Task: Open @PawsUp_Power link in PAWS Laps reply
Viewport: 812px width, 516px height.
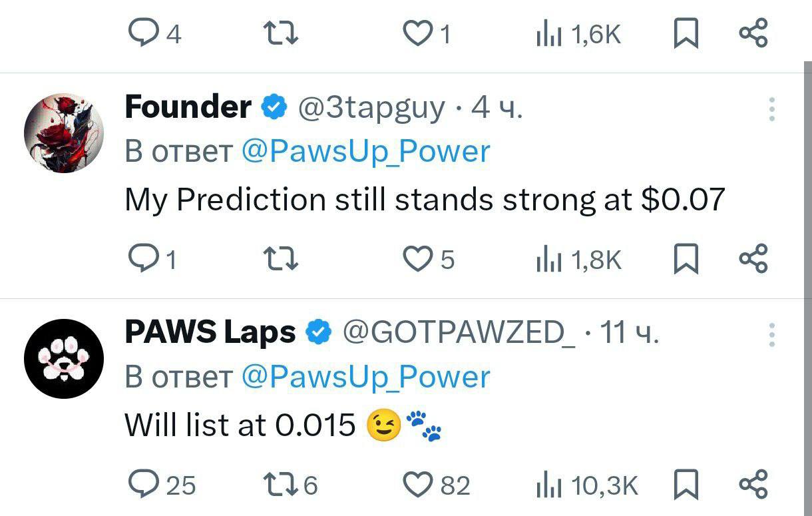Action: pos(365,378)
